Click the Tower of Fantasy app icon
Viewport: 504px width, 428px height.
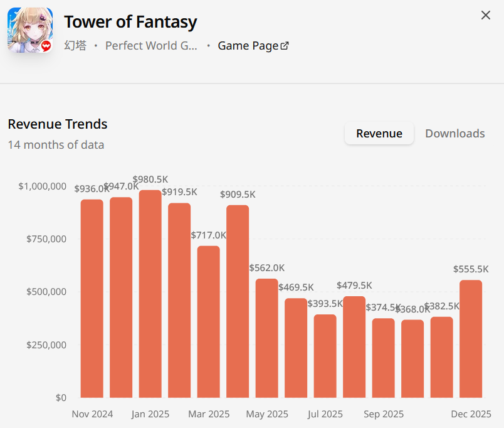29,31
